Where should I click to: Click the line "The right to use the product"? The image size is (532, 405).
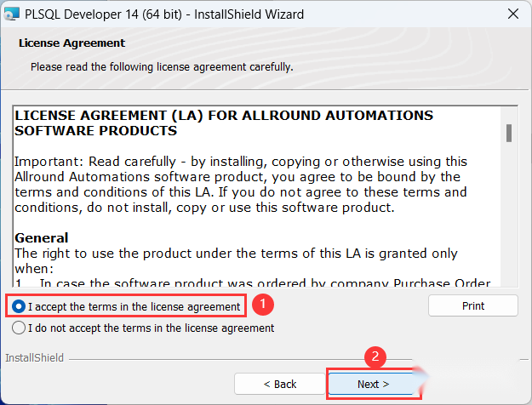coord(236,254)
